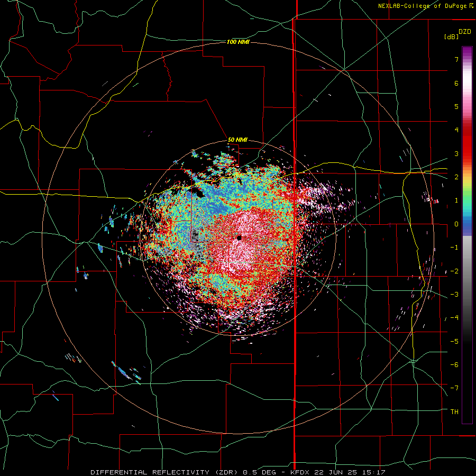Click the 2 value on color scale
Image resolution: width=476 pixels, height=476 pixels.
click(x=456, y=177)
